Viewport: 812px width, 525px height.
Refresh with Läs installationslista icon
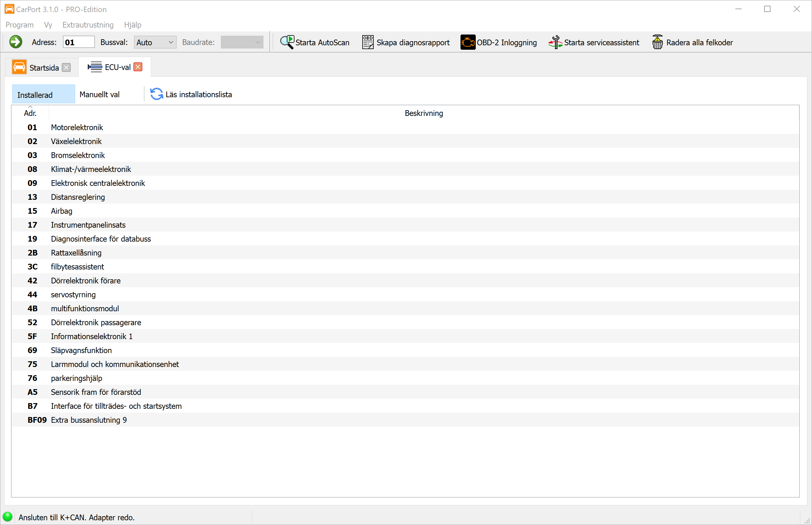click(x=157, y=94)
